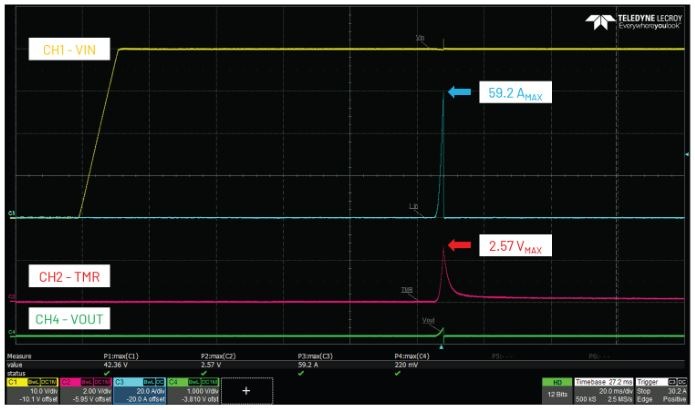Screen dimensions: 695x410
Task: Click the DC coupling badge on Trigger descriptor
Action: [682, 382]
